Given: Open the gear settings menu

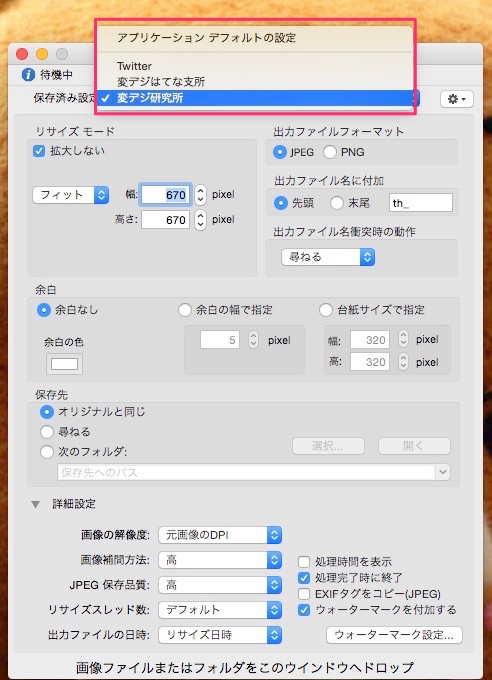Looking at the screenshot, I should [457, 99].
